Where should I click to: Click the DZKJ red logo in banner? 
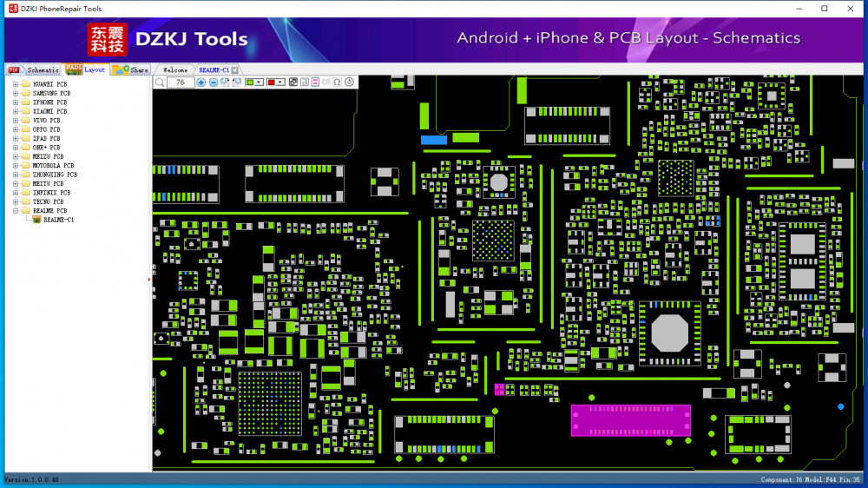107,39
